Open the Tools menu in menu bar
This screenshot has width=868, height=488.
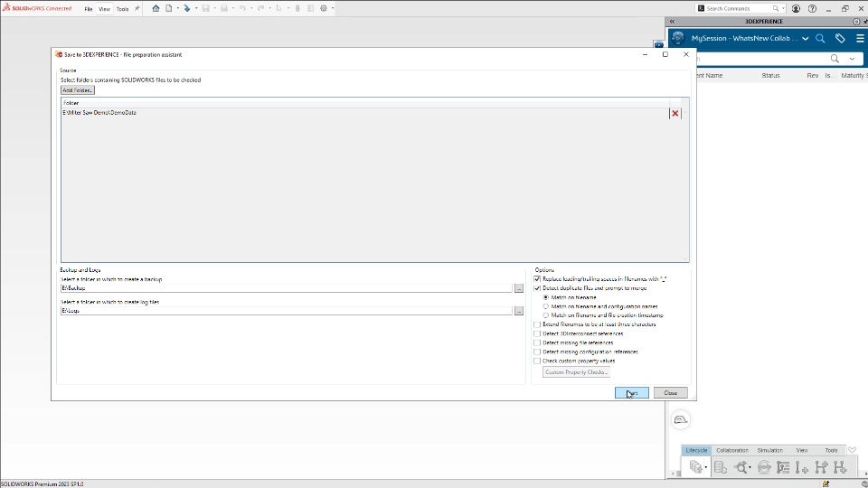tap(122, 9)
